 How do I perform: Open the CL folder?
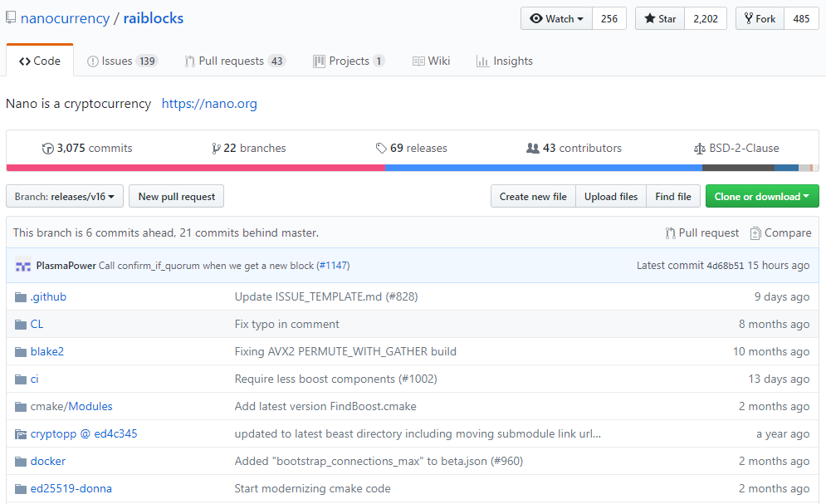(x=37, y=325)
